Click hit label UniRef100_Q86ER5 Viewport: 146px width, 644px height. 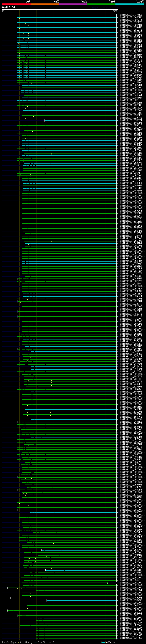click(131, 527)
